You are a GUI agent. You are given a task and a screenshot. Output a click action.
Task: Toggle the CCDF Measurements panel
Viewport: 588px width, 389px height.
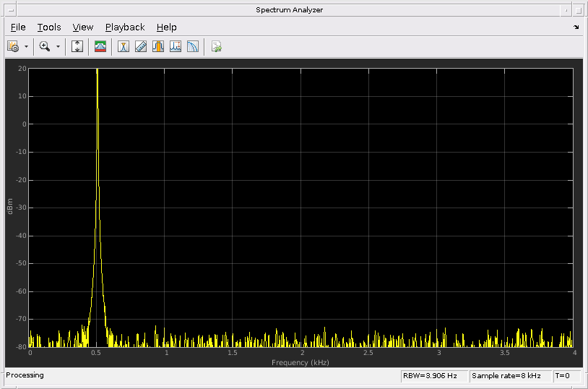tap(193, 46)
